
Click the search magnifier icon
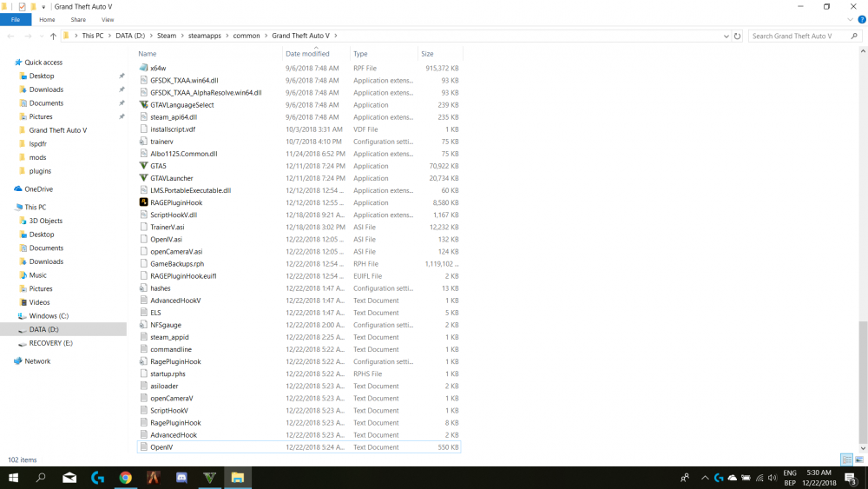pos(854,36)
